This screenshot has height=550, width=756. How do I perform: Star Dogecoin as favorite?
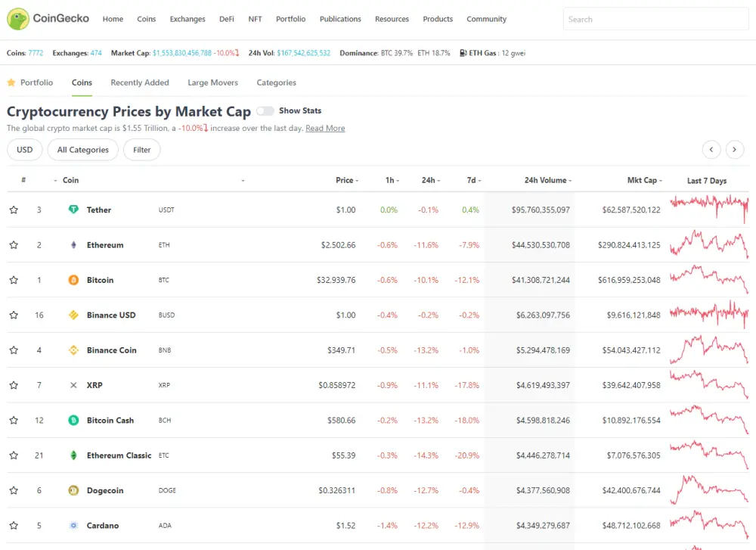point(14,490)
